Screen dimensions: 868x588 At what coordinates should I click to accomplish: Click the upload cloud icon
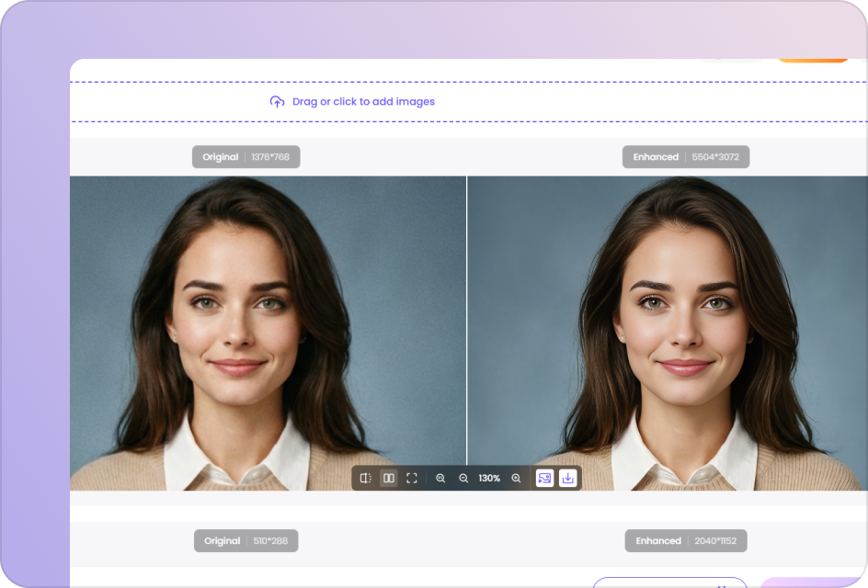point(277,102)
